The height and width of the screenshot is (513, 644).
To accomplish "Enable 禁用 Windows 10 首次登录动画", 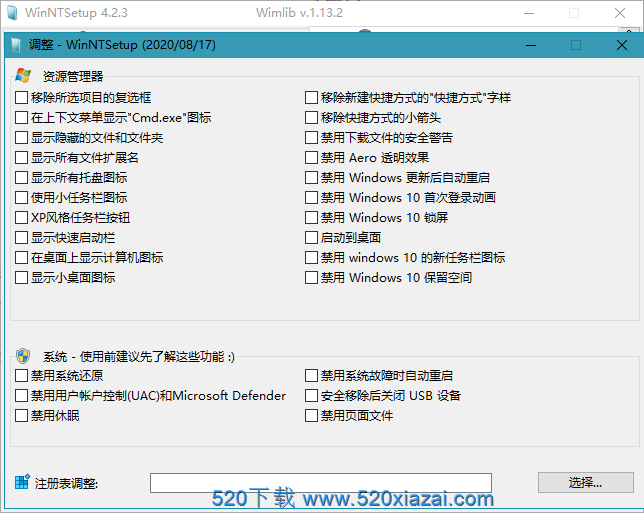I will coord(311,198).
